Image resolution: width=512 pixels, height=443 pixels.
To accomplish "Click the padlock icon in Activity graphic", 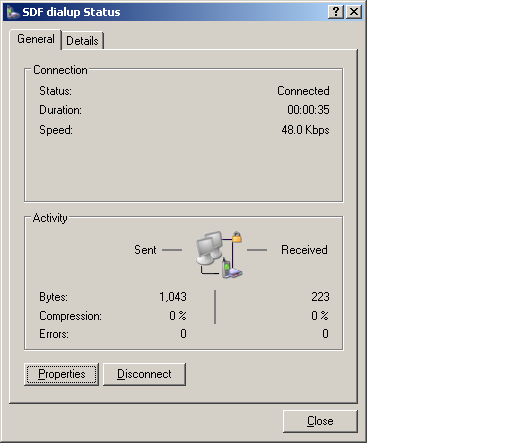I will (237, 237).
